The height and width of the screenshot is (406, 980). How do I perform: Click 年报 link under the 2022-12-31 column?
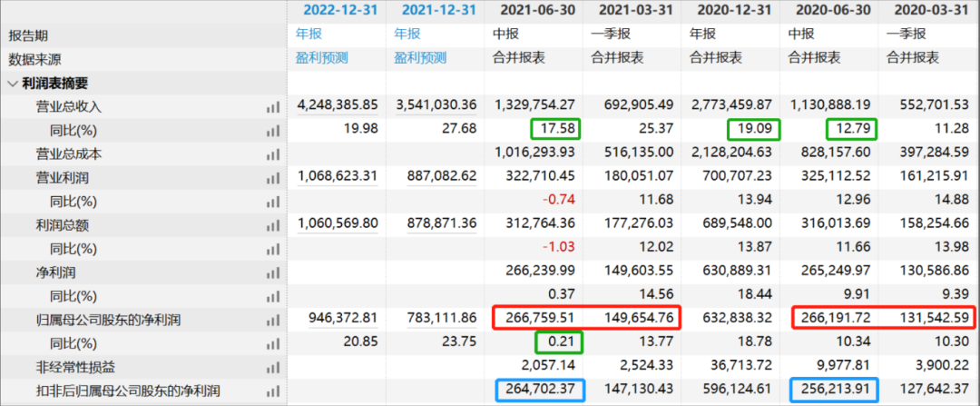309,35
